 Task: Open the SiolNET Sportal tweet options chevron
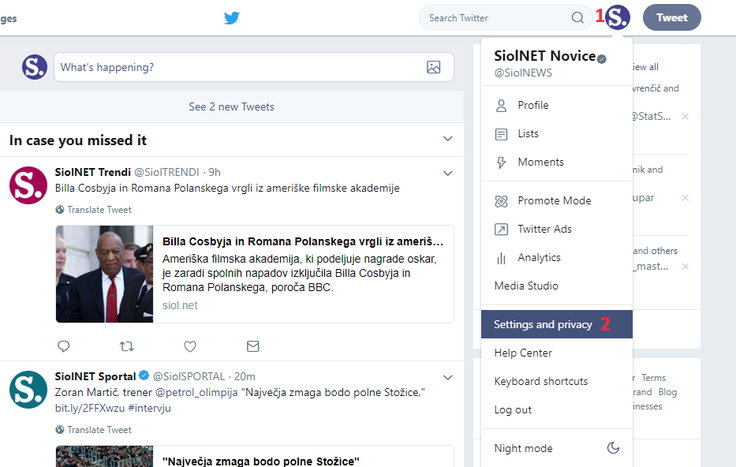click(x=448, y=377)
